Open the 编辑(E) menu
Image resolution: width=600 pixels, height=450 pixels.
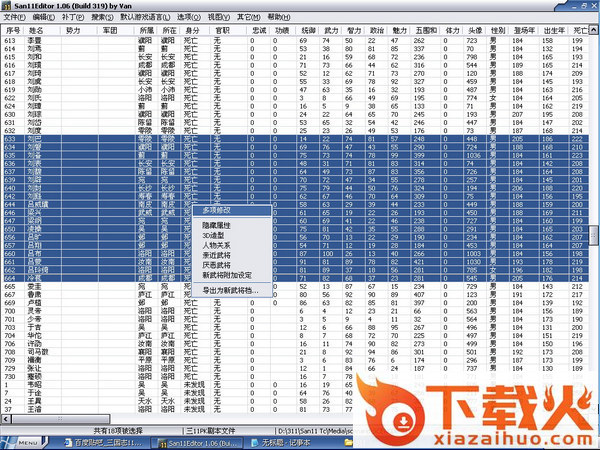[44, 18]
